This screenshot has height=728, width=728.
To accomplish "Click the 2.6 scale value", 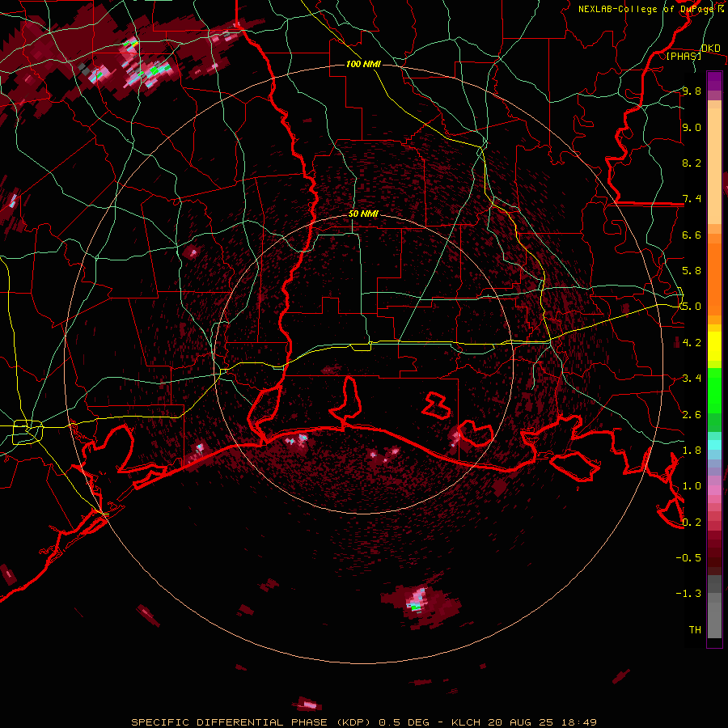I will (x=692, y=415).
